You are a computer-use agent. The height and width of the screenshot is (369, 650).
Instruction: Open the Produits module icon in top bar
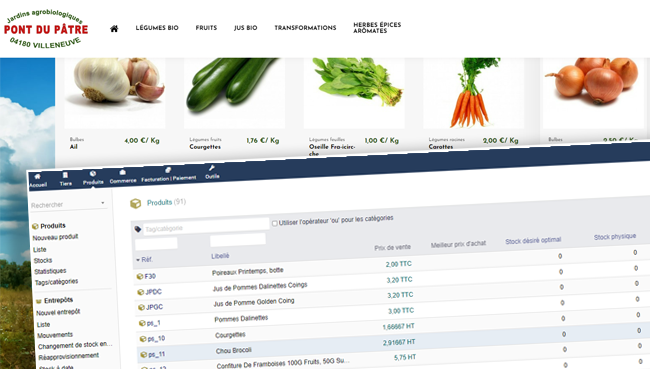(x=93, y=174)
